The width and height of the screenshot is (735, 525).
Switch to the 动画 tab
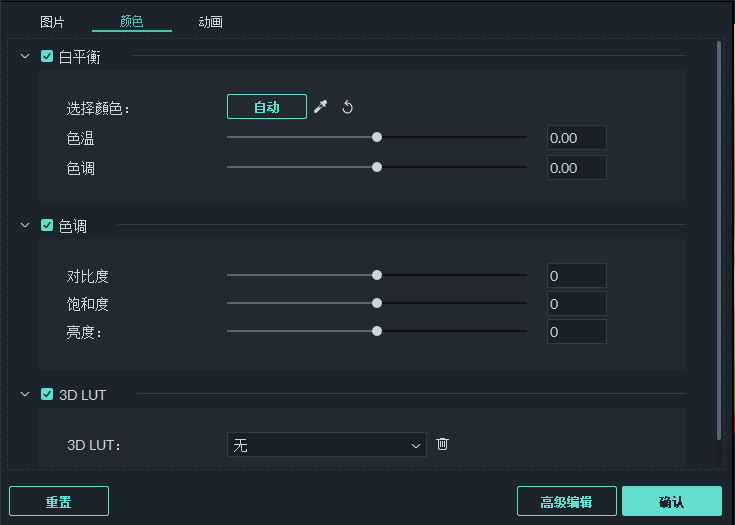[x=210, y=21]
